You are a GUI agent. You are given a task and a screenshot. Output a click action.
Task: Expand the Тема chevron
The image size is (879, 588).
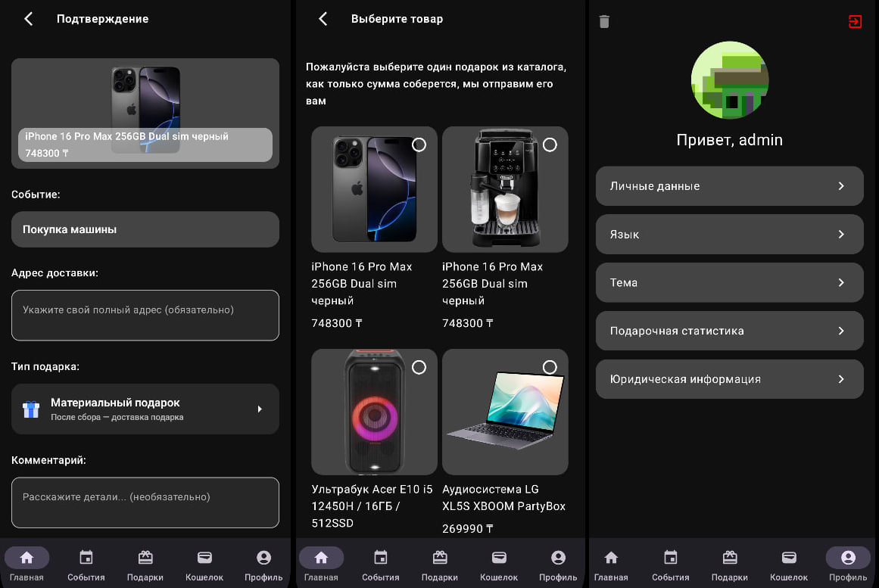click(x=841, y=282)
